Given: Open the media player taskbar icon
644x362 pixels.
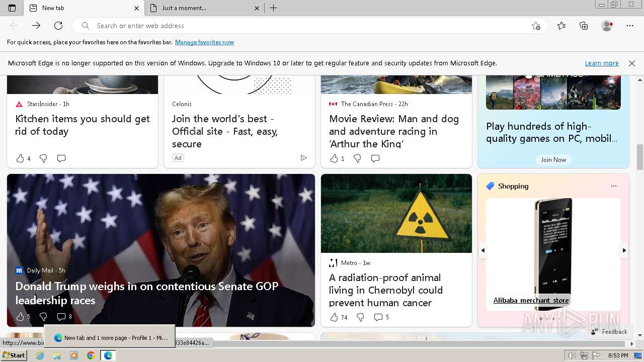Looking at the screenshot, I should click(x=74, y=355).
